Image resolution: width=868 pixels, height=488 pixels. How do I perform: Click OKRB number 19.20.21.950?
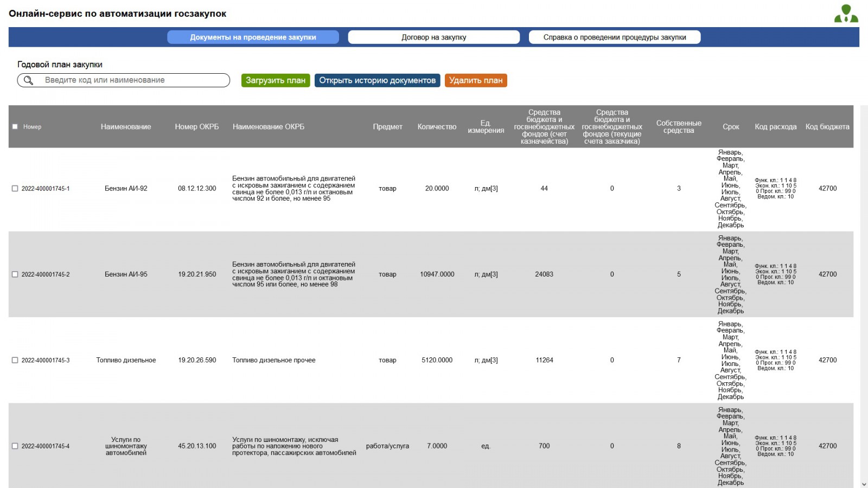[x=197, y=274]
